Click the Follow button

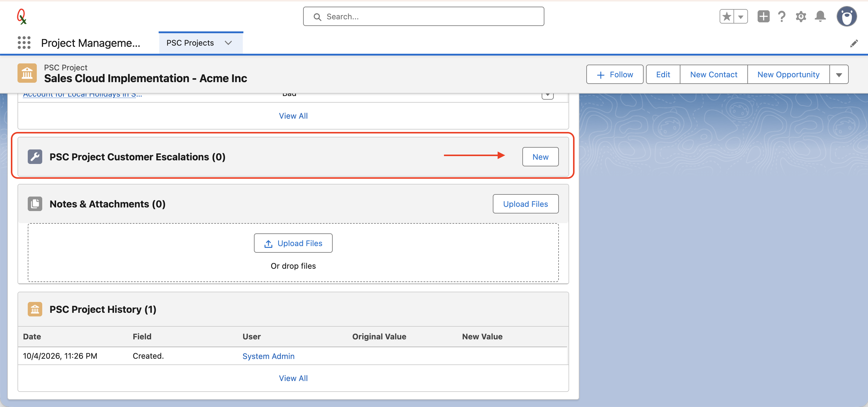[x=615, y=75]
